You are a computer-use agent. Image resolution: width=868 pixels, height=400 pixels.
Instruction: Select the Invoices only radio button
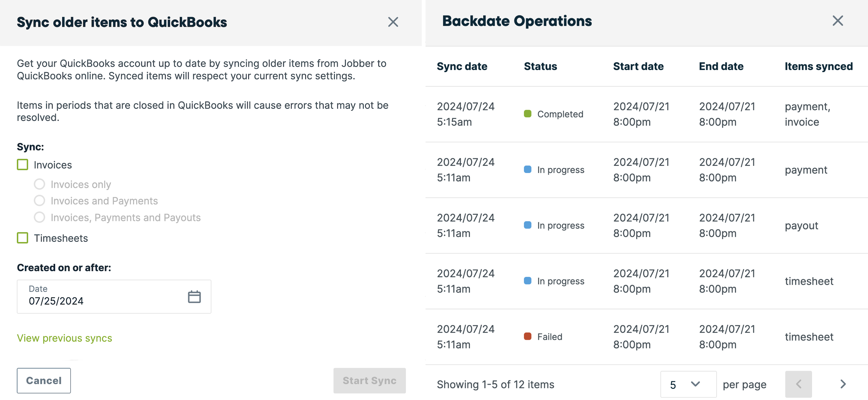(39, 184)
